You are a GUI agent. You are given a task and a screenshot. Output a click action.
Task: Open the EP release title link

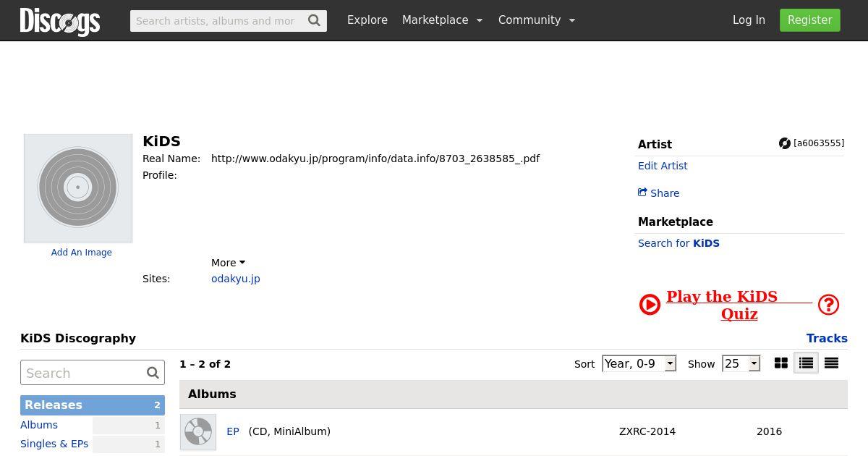(x=233, y=431)
